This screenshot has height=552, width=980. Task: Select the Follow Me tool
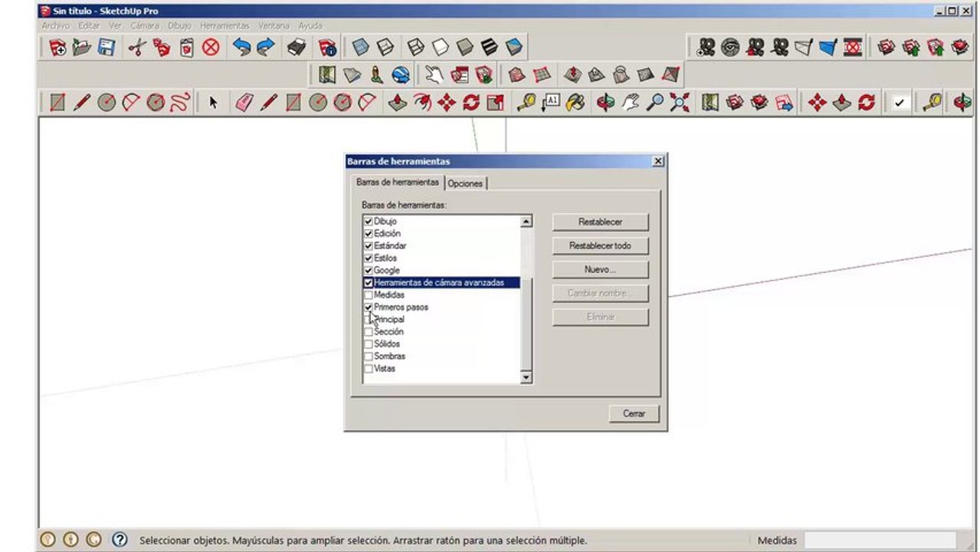click(421, 102)
